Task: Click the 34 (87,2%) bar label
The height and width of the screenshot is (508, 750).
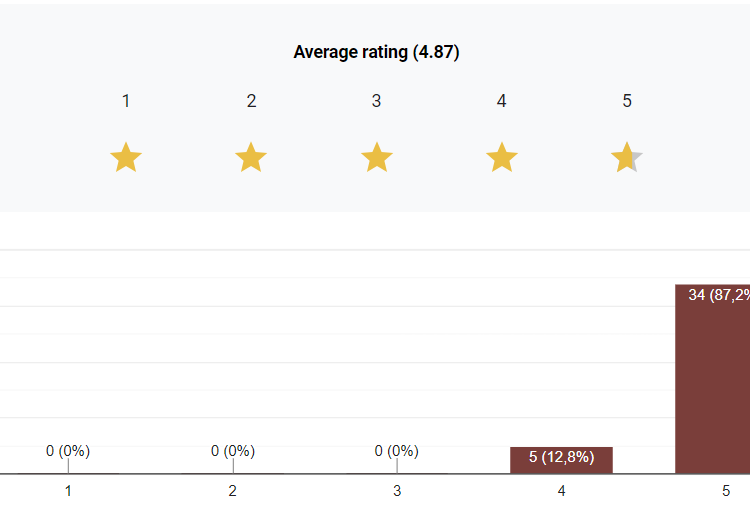Action: 718,294
